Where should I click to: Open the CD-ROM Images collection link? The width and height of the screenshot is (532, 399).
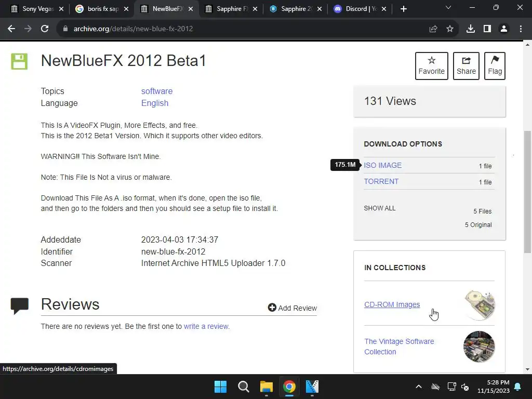coord(392,304)
